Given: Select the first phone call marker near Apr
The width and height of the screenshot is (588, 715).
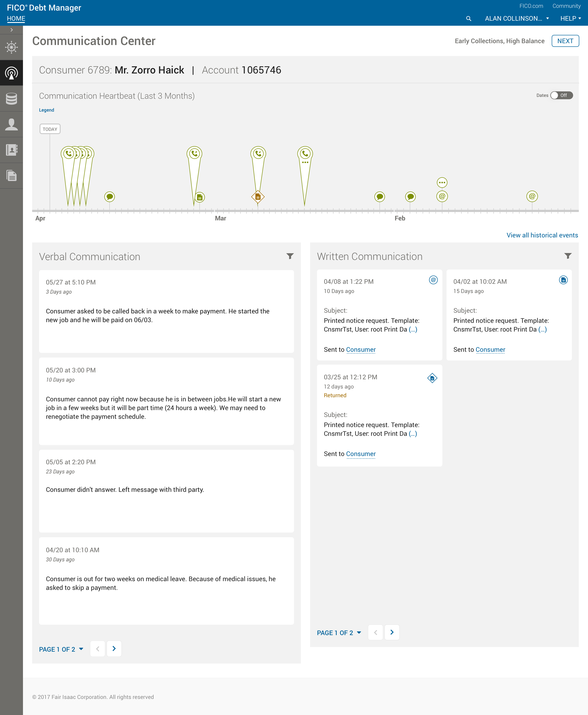Looking at the screenshot, I should point(68,153).
